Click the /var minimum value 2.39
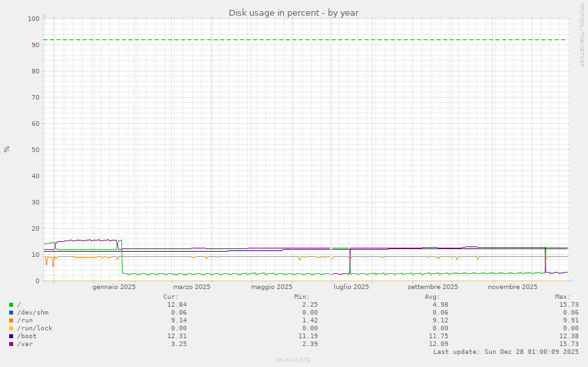 pos(310,344)
